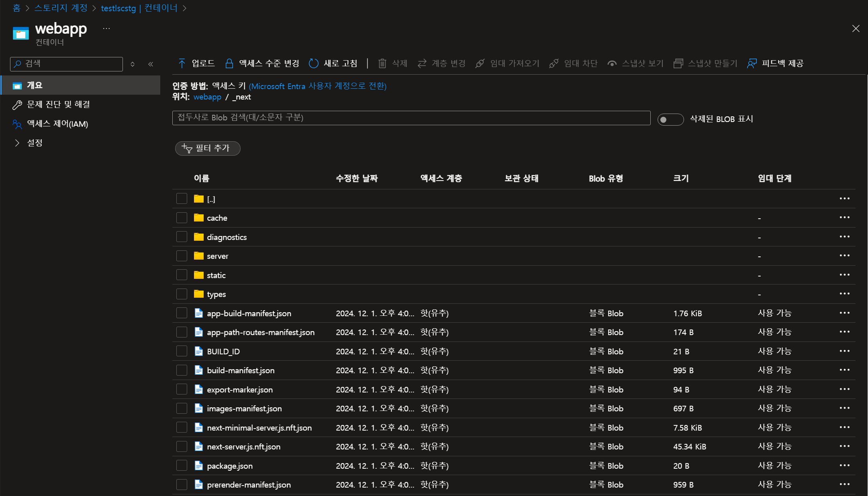Image resolution: width=868 pixels, height=496 pixels.
Task: Click Add filter (필터 추가) button
Action: pos(208,148)
